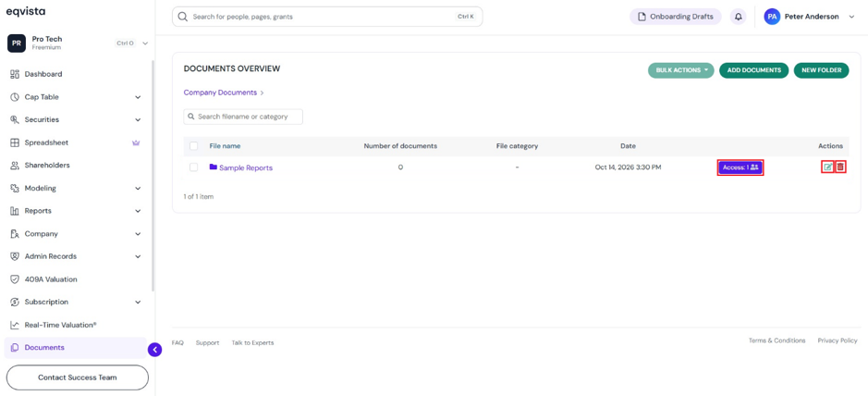Click Talk to Experts link
This screenshot has height=396, width=868.
[252, 343]
